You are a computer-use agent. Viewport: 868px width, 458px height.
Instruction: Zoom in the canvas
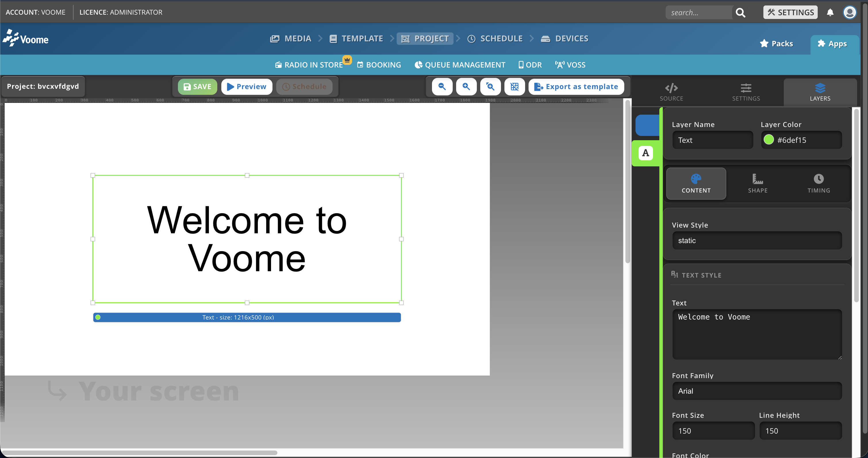(466, 86)
